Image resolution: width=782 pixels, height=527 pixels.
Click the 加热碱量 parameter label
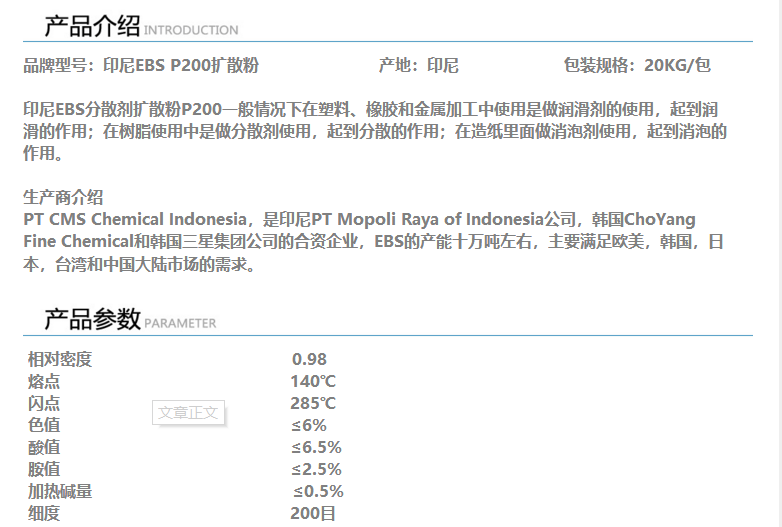60,491
